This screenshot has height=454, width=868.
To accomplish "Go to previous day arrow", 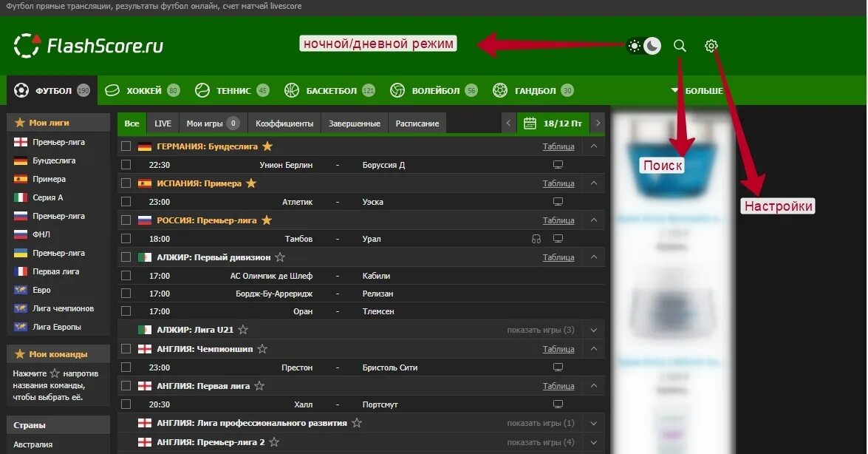I will [x=508, y=123].
